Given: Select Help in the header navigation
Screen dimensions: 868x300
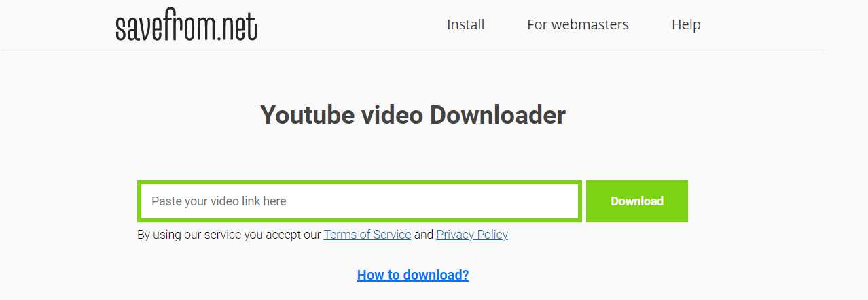Looking at the screenshot, I should coord(686,24).
